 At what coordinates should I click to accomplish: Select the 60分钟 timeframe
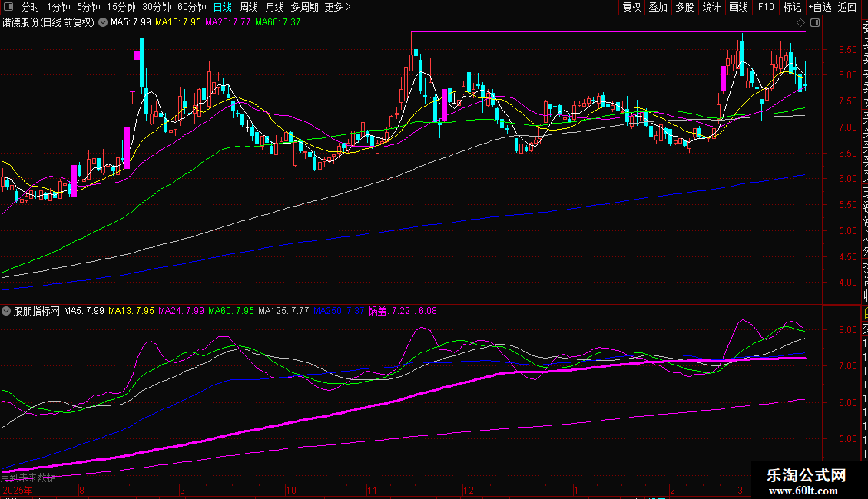pyautogui.click(x=191, y=8)
